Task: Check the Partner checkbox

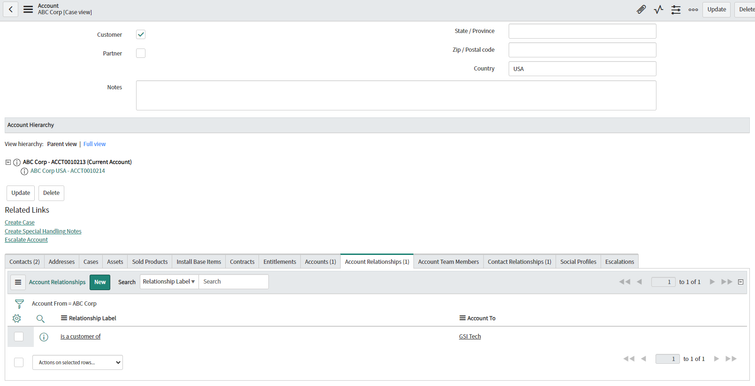Action: [x=141, y=53]
